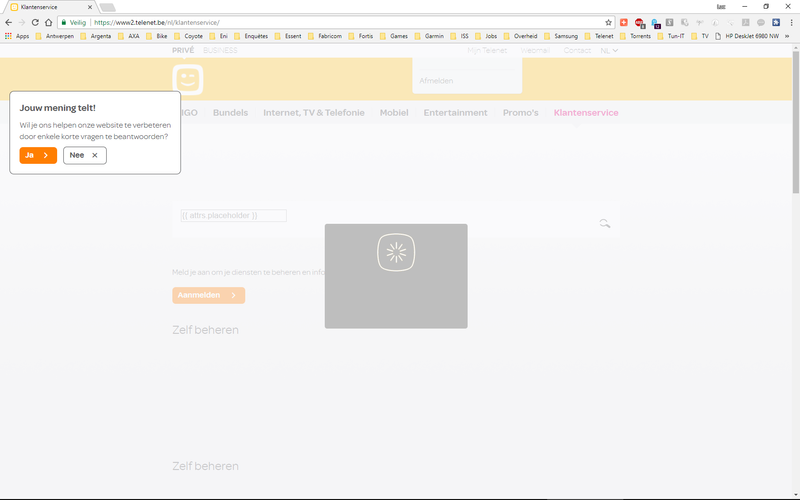Bookmark this page with the star icon
This screenshot has width=800, height=500.
(x=608, y=22)
